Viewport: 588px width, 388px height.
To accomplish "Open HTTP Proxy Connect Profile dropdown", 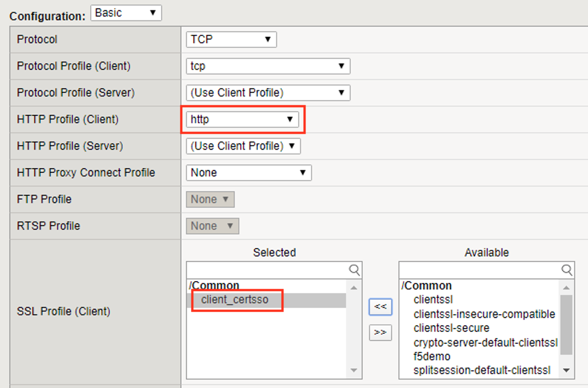I will point(248,173).
